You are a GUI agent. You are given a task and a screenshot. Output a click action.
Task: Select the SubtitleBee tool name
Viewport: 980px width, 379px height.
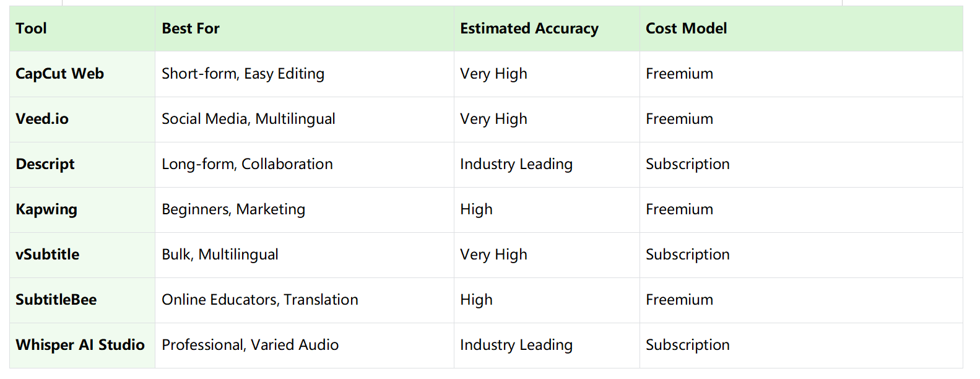point(56,300)
